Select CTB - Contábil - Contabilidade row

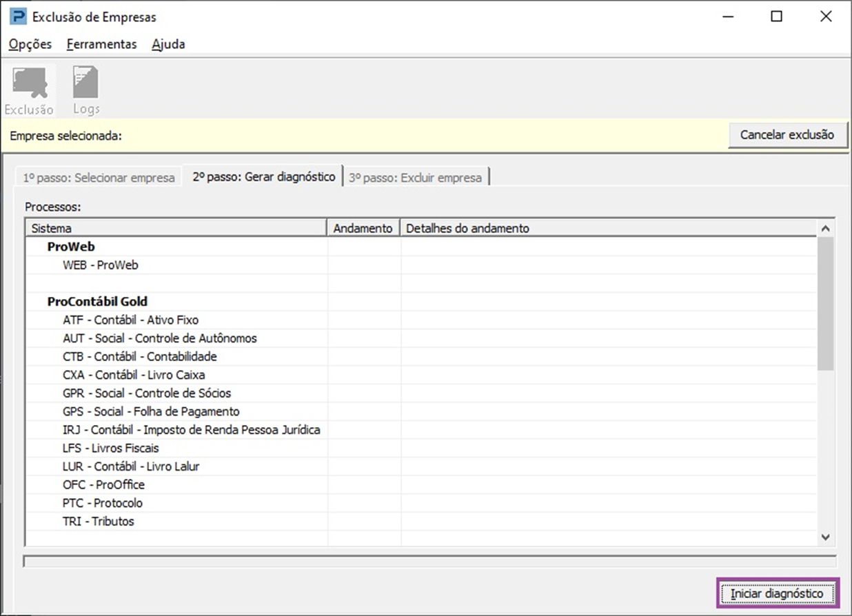point(421,356)
